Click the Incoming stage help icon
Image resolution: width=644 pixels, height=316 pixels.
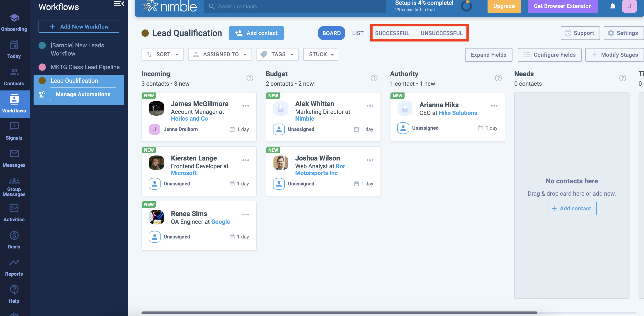click(x=249, y=78)
